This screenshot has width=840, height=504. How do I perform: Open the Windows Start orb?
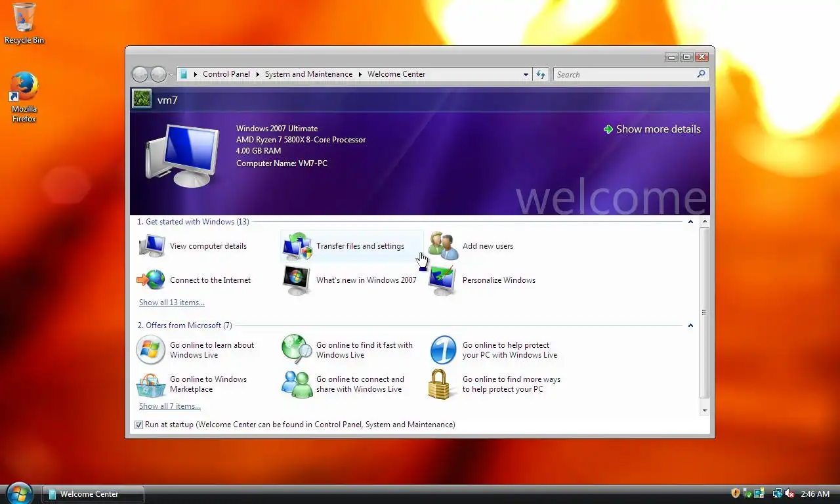[x=19, y=493]
